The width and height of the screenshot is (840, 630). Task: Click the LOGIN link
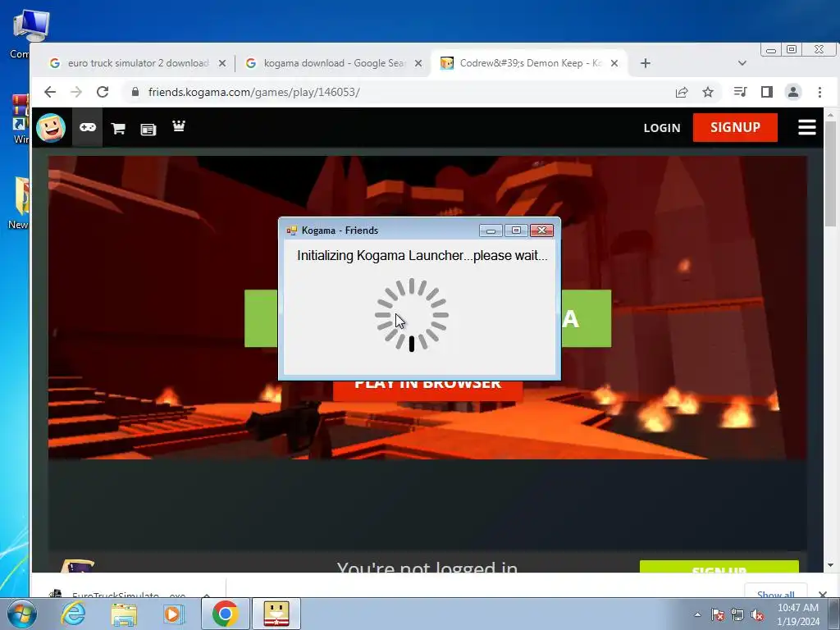tap(662, 128)
